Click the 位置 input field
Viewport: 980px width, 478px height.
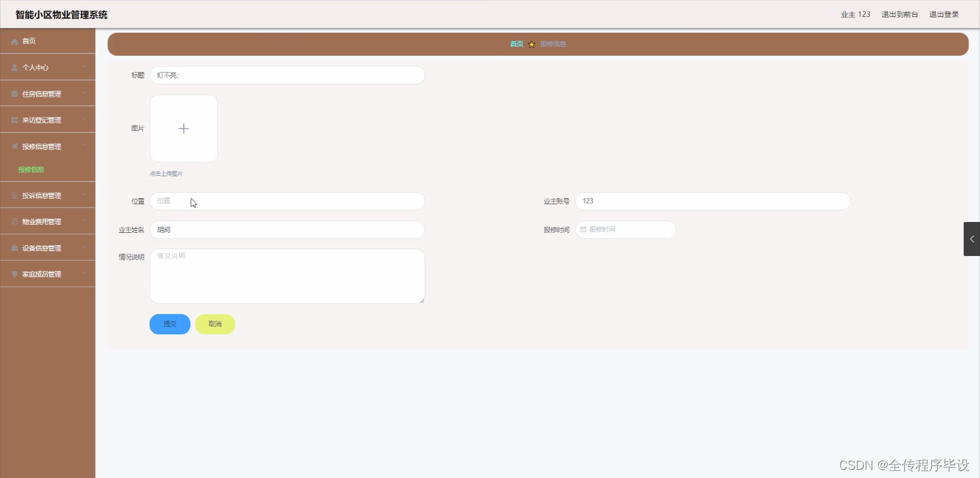tap(287, 201)
